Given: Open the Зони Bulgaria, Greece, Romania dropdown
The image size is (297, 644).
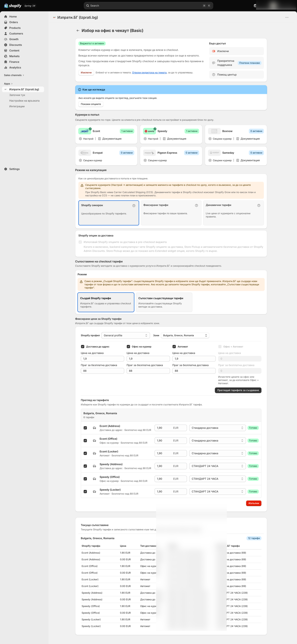Looking at the screenshot, I should 185,335.
